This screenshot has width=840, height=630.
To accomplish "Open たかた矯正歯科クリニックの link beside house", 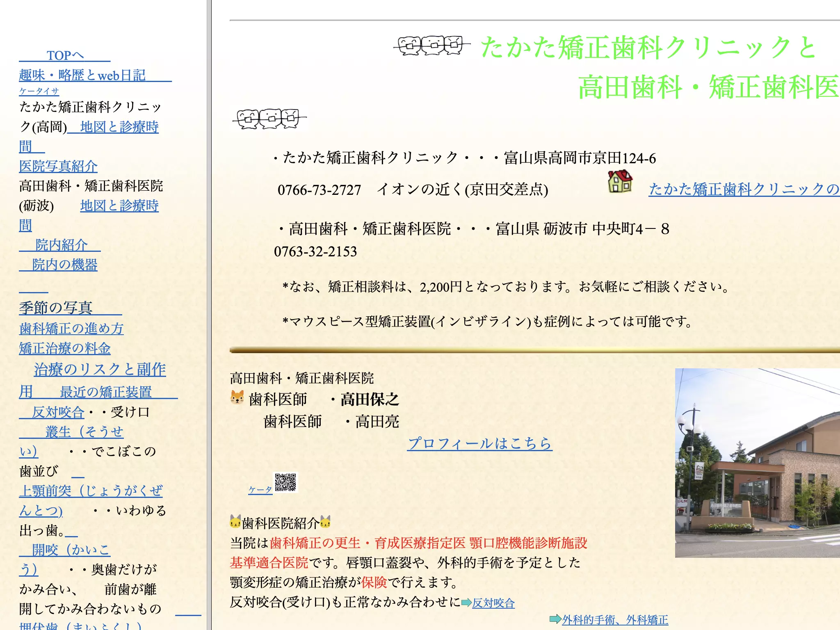I will tap(744, 189).
